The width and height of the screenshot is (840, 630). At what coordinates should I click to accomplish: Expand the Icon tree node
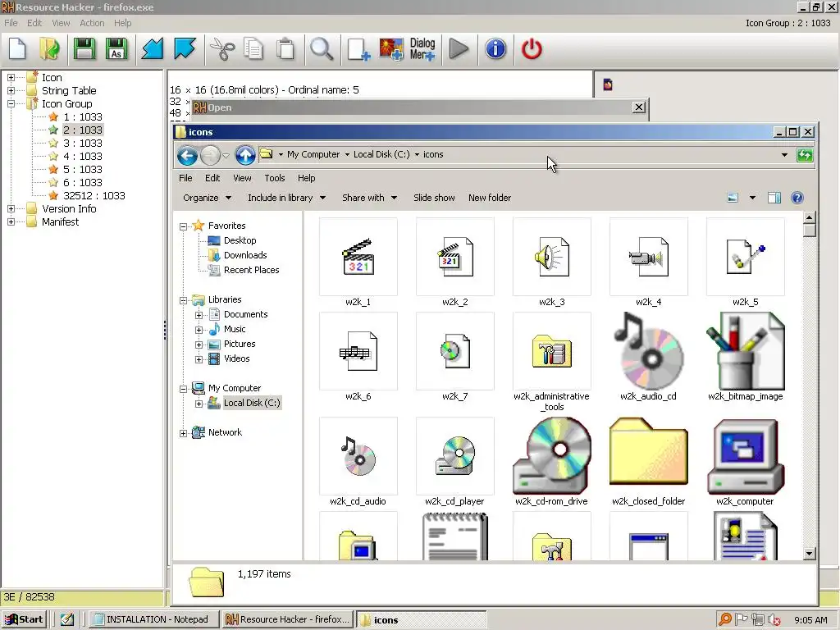[11, 78]
